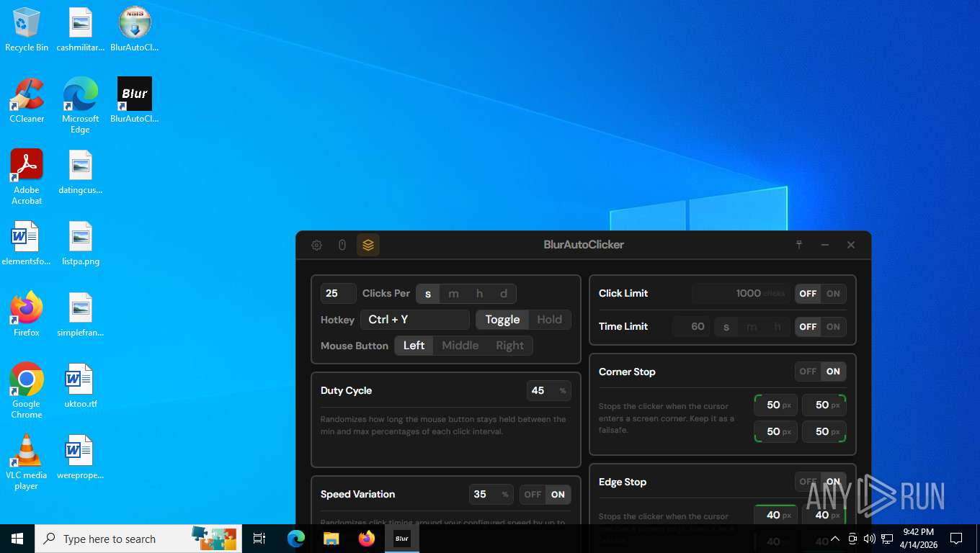Click the Click Limit 1000 clicks field

[x=741, y=294]
